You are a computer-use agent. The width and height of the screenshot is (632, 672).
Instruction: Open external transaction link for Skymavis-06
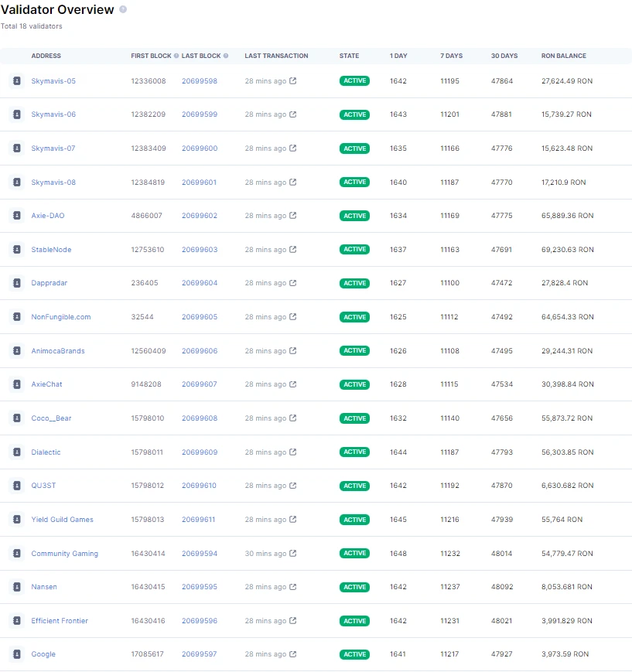pyautogui.click(x=293, y=114)
